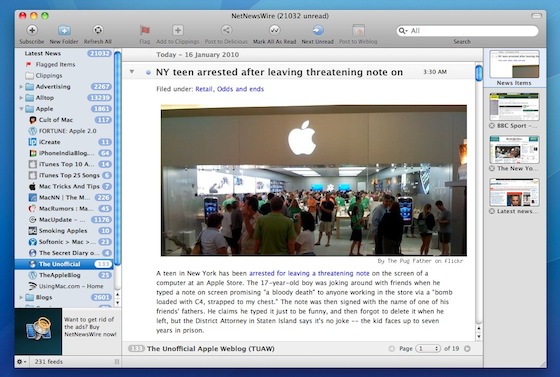Open the iPhoneIndiaBlog feed
The width and height of the screenshot is (560, 377).
[x=65, y=153]
